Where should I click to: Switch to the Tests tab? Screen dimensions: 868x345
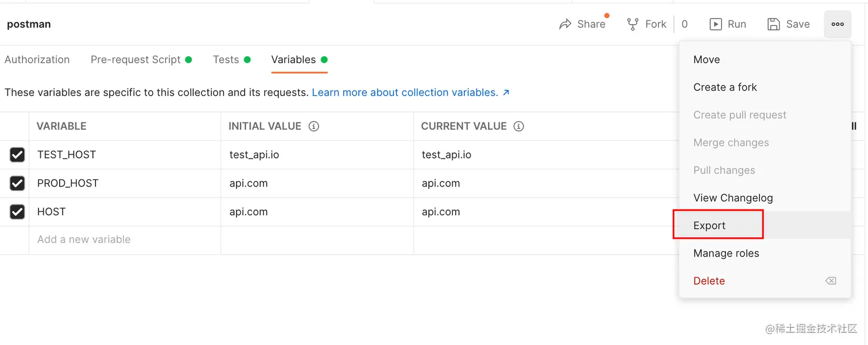226,60
